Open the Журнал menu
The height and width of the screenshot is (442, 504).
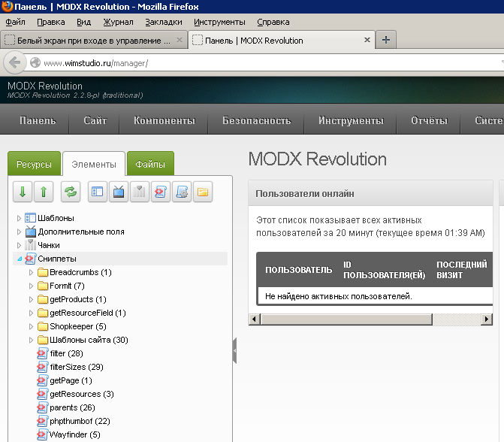pyautogui.click(x=118, y=22)
